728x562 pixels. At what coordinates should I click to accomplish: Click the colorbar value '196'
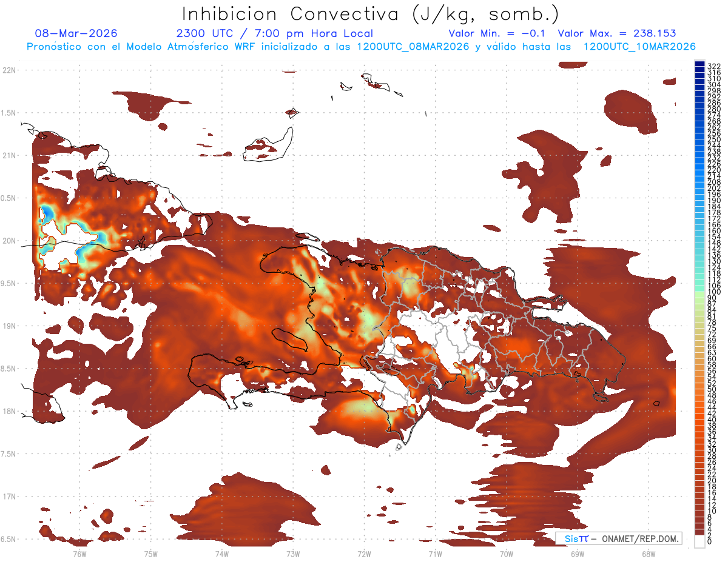coord(714,195)
